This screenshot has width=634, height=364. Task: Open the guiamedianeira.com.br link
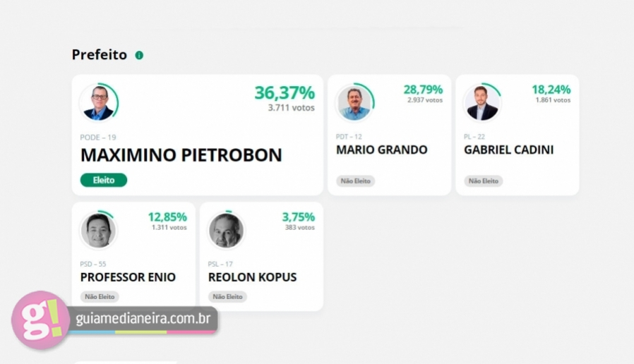point(143,319)
